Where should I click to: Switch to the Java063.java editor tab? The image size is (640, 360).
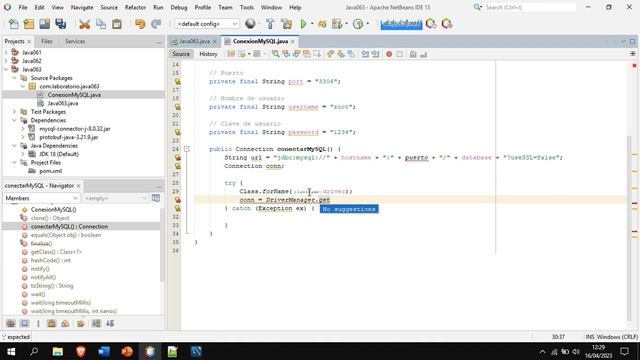(194, 41)
